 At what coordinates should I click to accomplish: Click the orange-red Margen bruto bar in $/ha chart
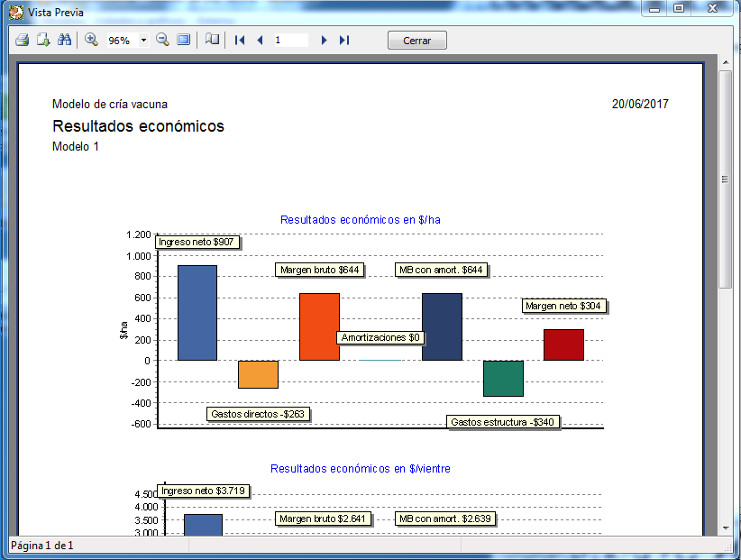click(x=319, y=327)
